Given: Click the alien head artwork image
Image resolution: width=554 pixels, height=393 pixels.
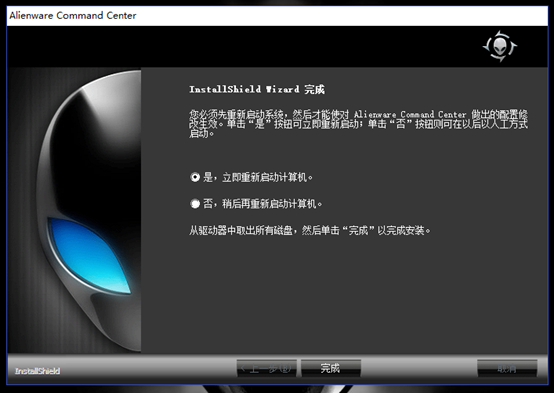Looking at the screenshot, I should tap(75, 210).
